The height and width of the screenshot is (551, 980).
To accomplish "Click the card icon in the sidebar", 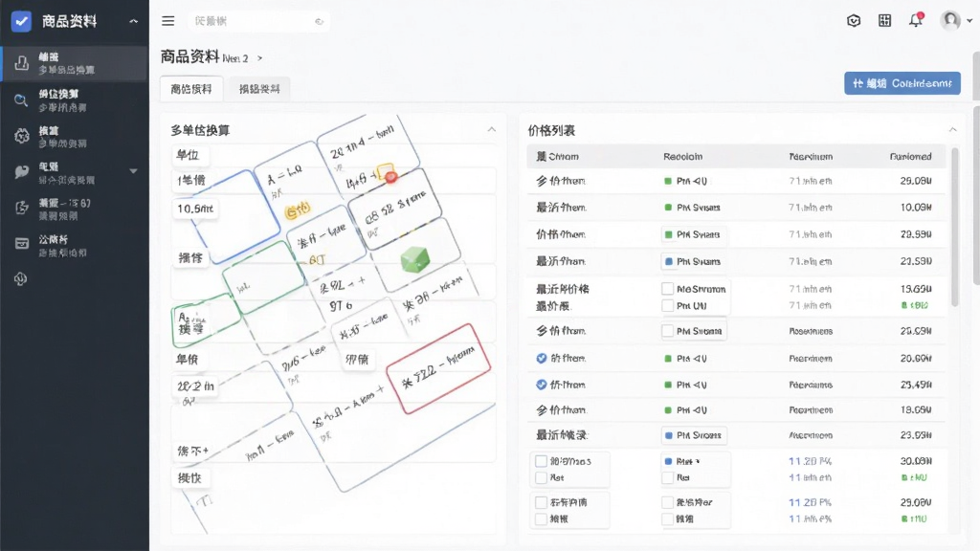I will click(x=22, y=244).
